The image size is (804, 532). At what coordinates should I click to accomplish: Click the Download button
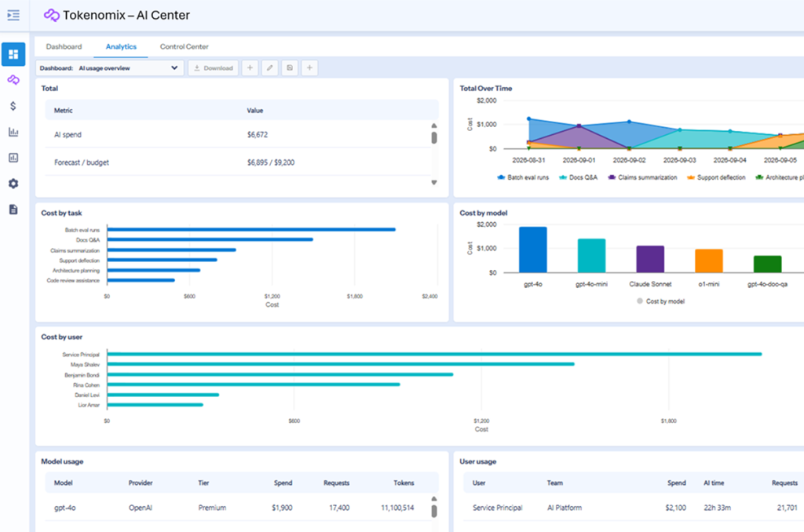(x=214, y=67)
